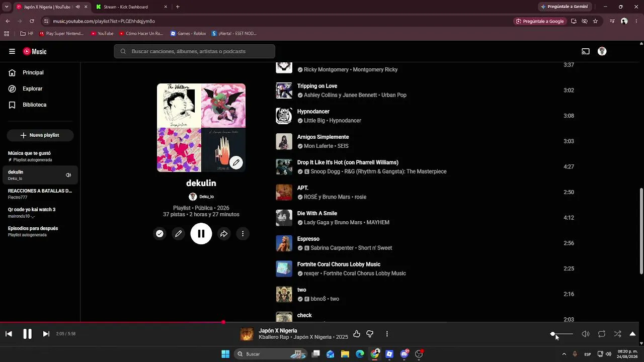Open Discord from the taskbar
Screen dimensions: 644x362
pyautogui.click(x=405, y=354)
